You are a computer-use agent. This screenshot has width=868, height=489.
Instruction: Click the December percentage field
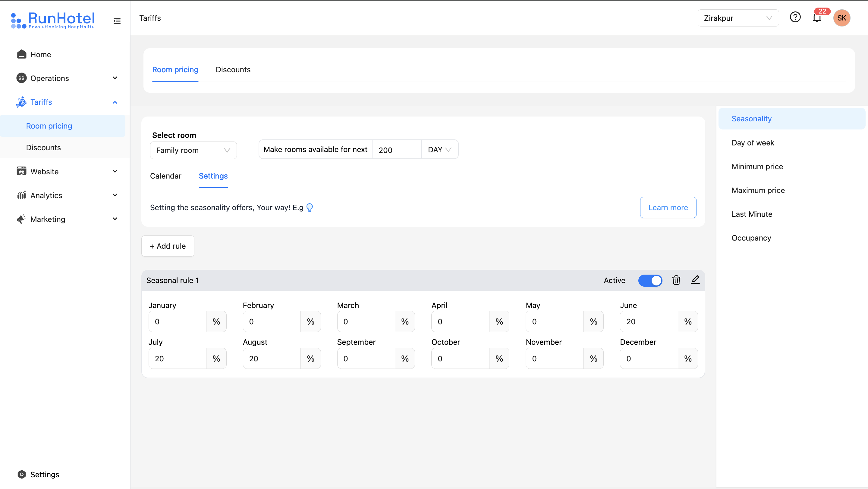point(649,358)
